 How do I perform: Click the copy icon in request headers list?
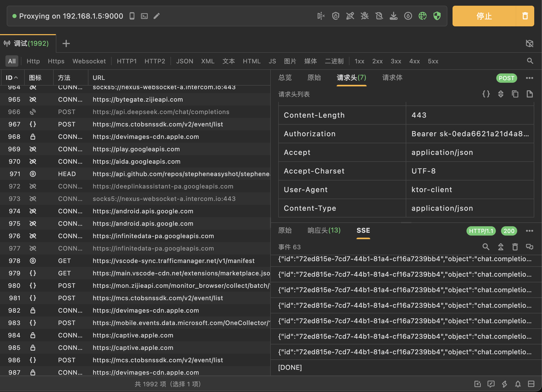515,94
